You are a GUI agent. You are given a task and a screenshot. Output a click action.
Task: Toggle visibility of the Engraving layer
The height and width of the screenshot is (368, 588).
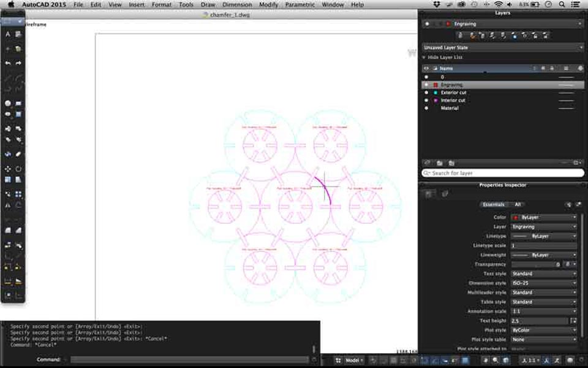coord(426,85)
